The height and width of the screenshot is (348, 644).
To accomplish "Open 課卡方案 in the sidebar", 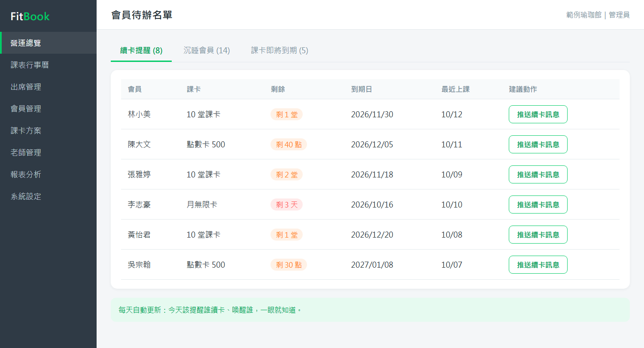I will (x=48, y=130).
